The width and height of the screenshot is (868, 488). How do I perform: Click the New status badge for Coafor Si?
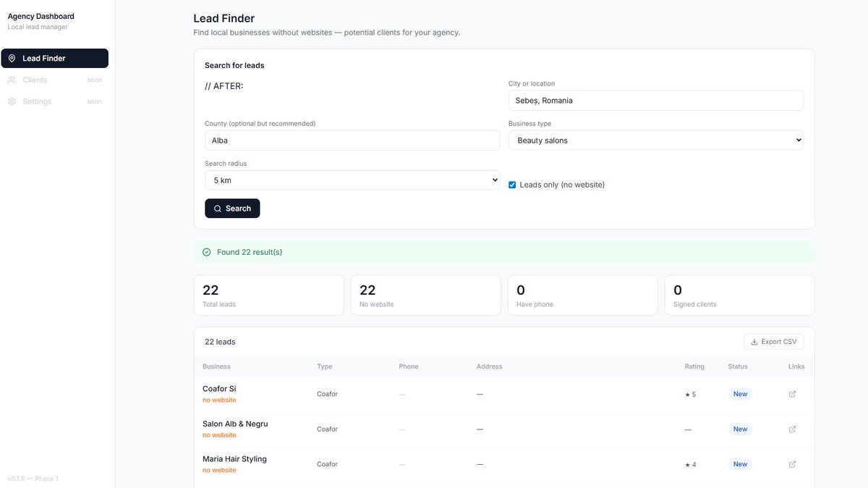click(x=740, y=394)
